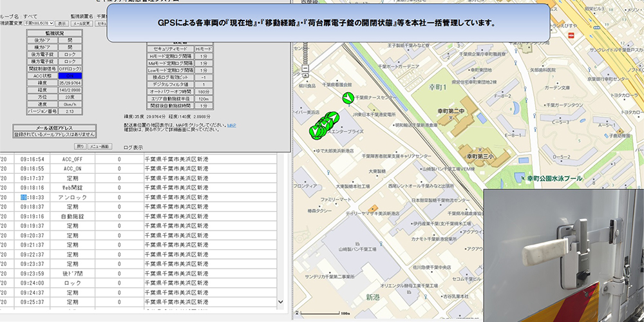Viewport: 644px width, 322px height.
Task: Click the 緯度 value 35/29.9764
Action: 70,82
